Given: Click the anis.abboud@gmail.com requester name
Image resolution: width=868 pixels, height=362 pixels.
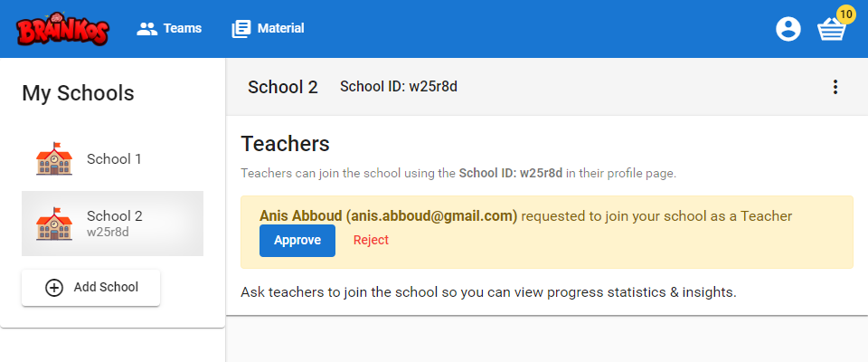Looking at the screenshot, I should point(388,215).
